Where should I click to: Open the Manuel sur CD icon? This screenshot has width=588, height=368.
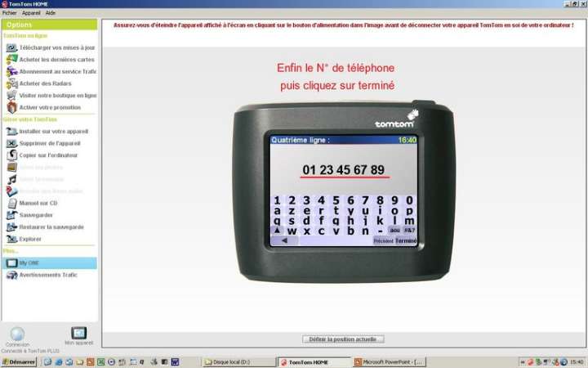(11, 203)
